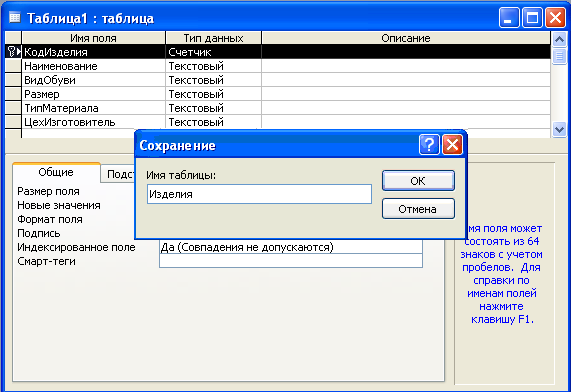Click the Индексированное поле property label

coord(76,247)
